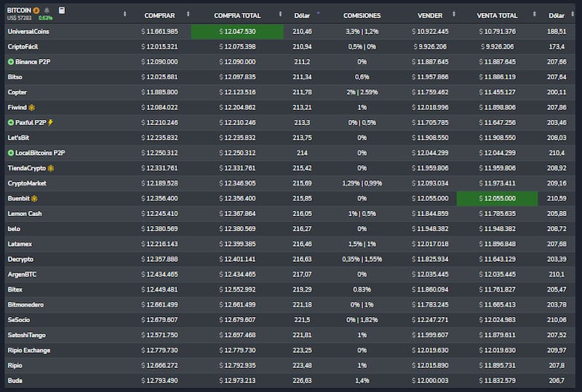Click the Ripio Exchange row name
Viewport: 582px width, 392px height.
click(29, 350)
